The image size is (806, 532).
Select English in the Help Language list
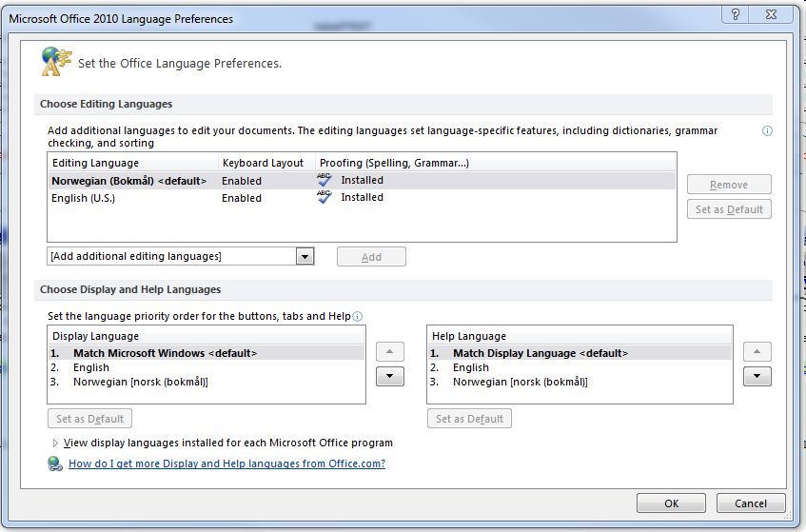point(471,367)
